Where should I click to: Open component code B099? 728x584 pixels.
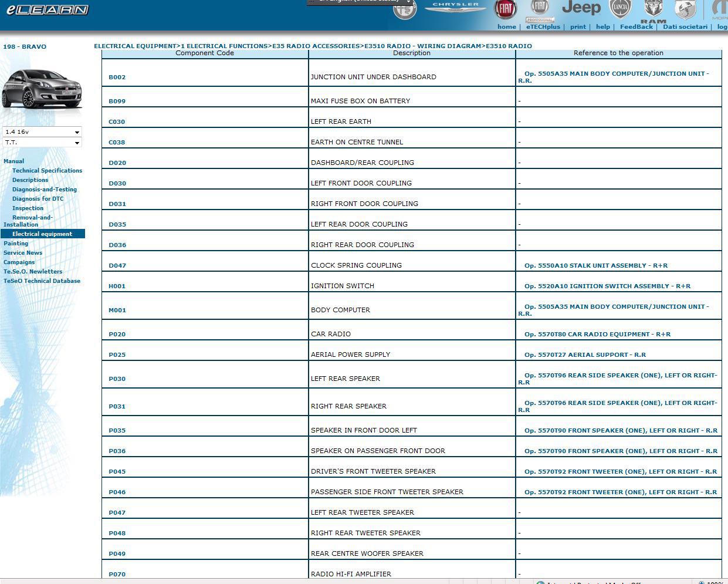(117, 102)
